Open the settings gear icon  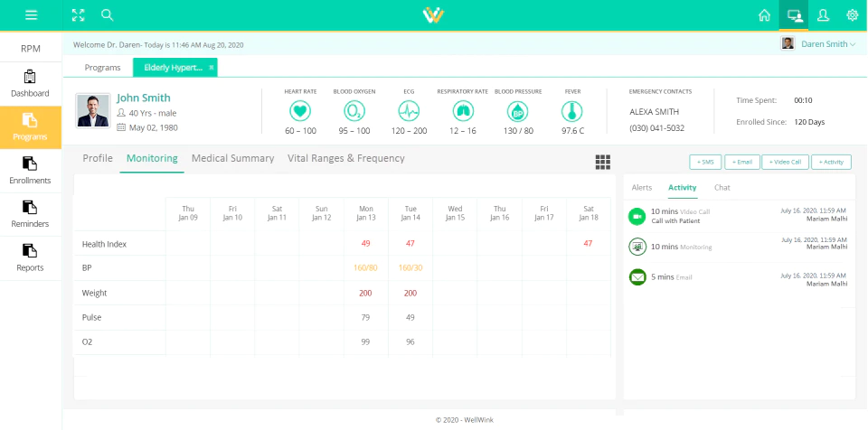tap(853, 15)
